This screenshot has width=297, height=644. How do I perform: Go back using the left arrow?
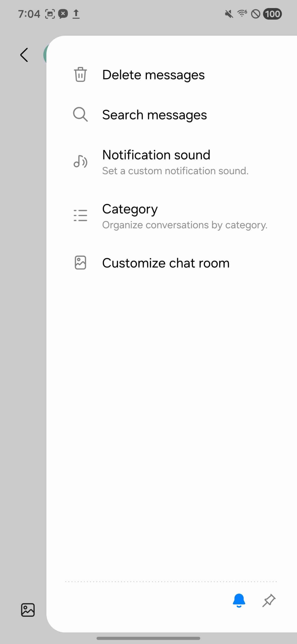(24, 55)
